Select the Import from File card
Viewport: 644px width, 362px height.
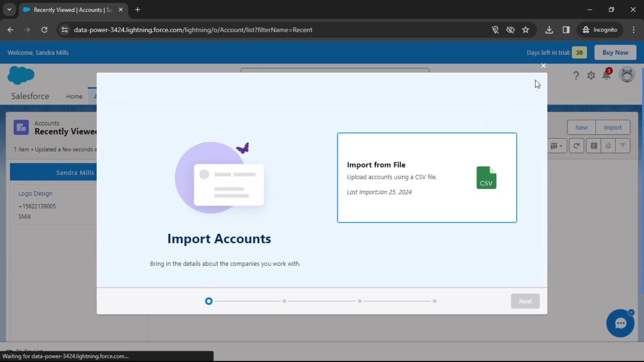click(x=427, y=178)
